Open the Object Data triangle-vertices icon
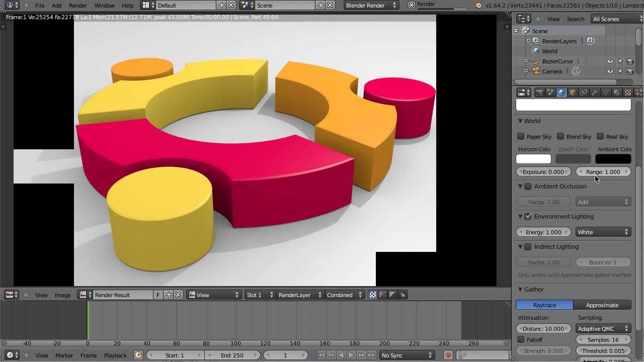 (606, 93)
